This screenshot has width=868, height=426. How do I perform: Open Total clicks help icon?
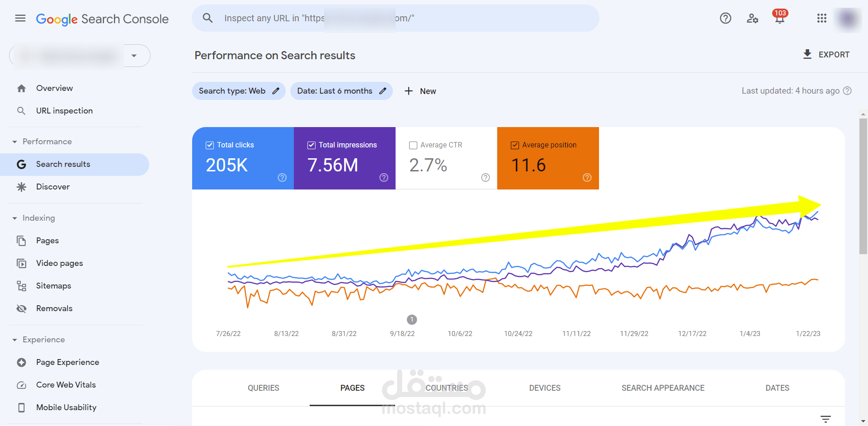tap(282, 178)
